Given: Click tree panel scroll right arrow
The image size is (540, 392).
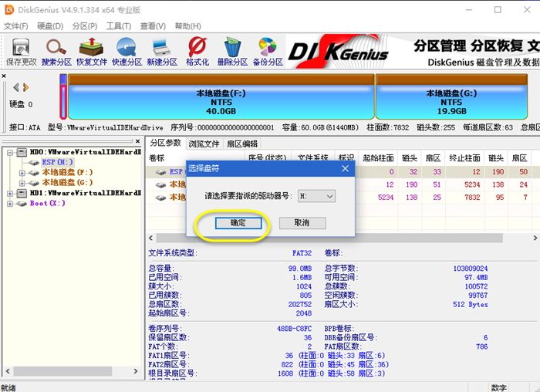Looking at the screenshot, I should 136,371.
